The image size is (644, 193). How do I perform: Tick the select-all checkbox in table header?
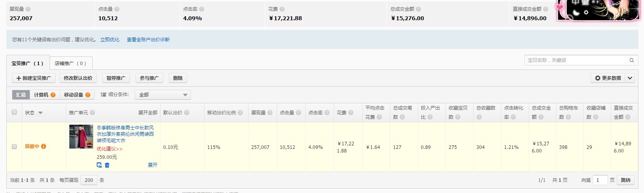[14, 112]
